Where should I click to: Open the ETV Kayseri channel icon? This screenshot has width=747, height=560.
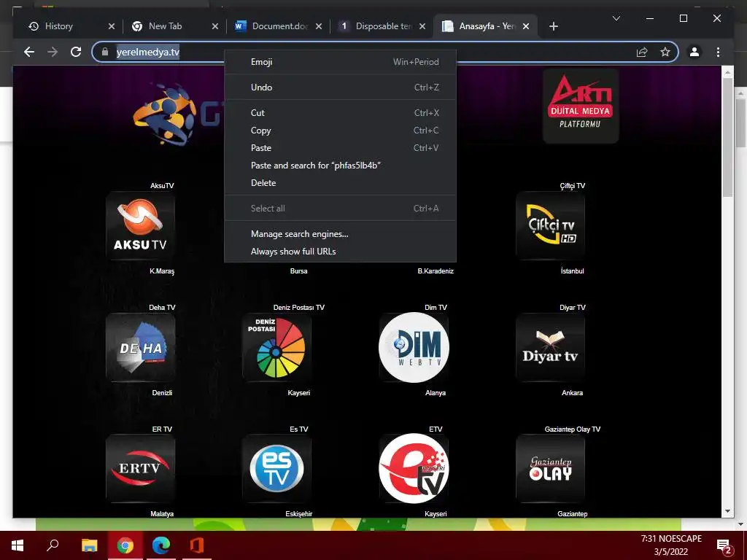click(x=414, y=469)
